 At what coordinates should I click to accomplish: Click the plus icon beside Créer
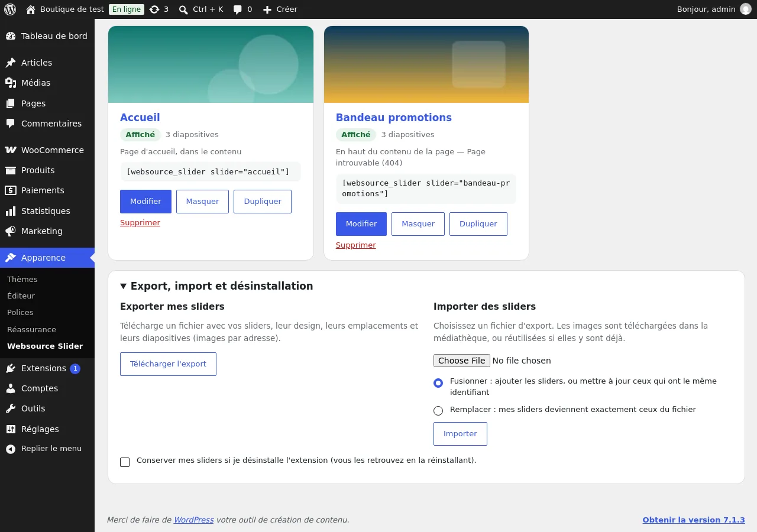coord(267,9)
